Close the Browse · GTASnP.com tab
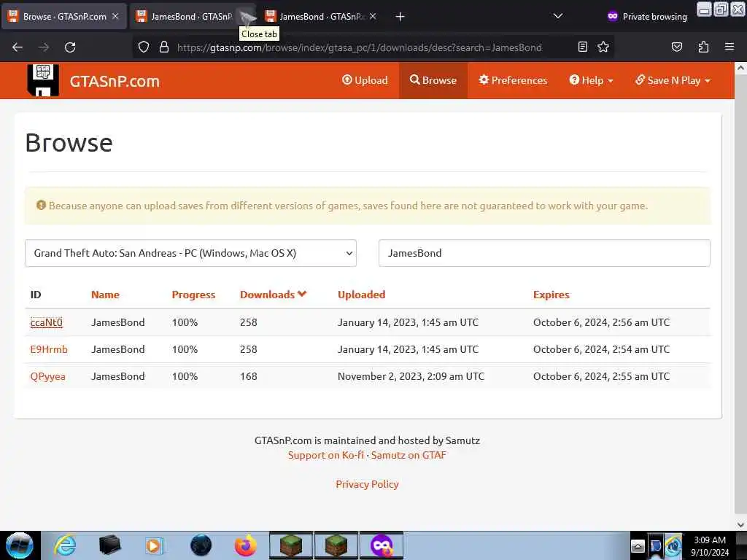 tap(115, 16)
